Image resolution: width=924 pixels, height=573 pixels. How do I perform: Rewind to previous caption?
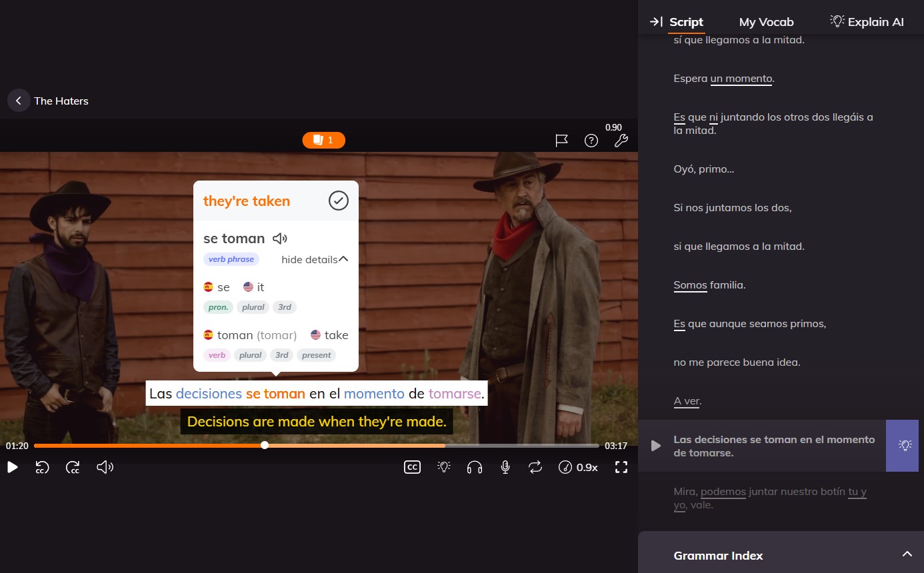click(x=42, y=468)
